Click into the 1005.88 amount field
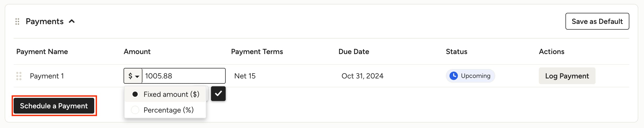 coord(183,76)
